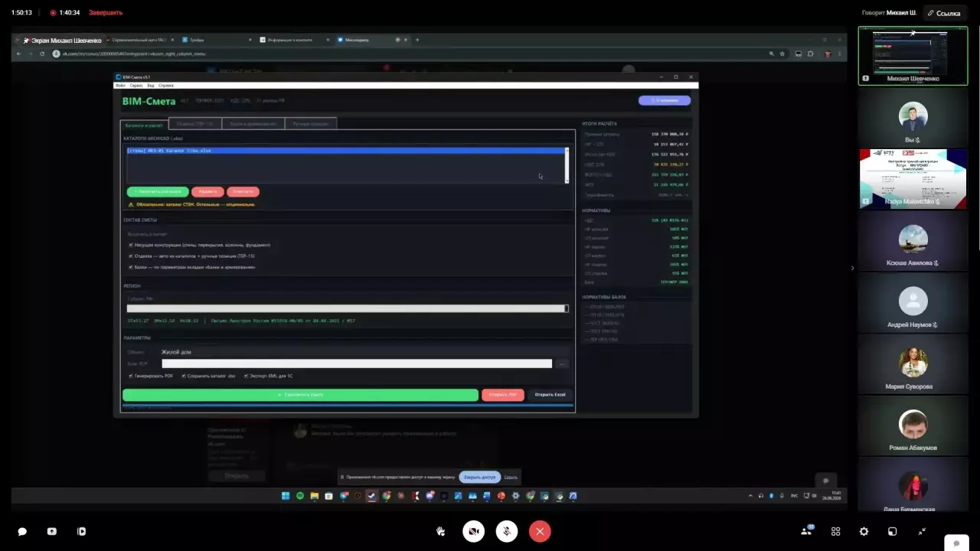Image resolution: width=980 pixels, height=551 pixels.
Task: Click the purple О программе button
Action: coord(665,100)
